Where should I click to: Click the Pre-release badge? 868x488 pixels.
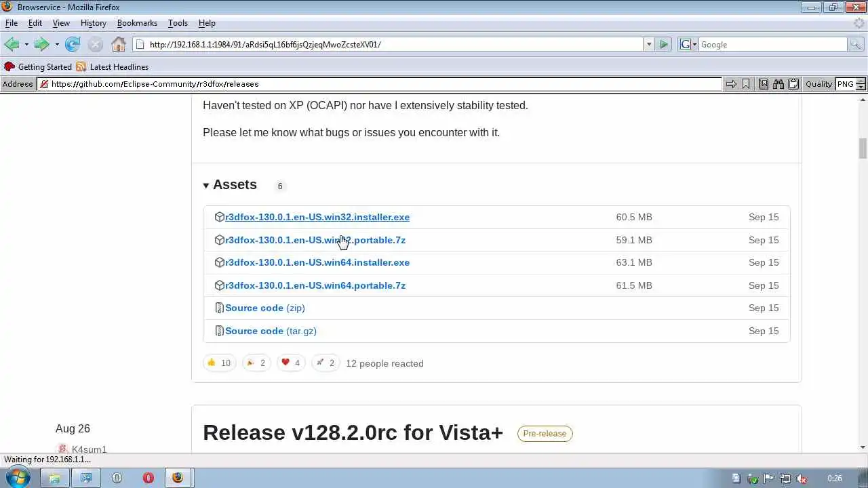[545, 433]
